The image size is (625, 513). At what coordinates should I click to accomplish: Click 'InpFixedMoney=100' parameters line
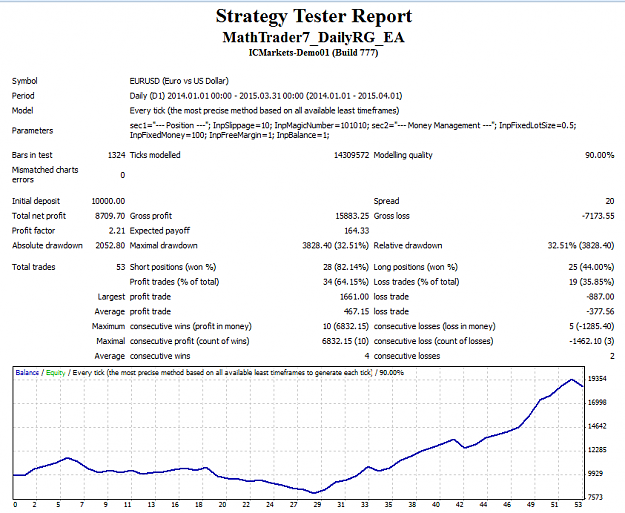(x=230, y=135)
